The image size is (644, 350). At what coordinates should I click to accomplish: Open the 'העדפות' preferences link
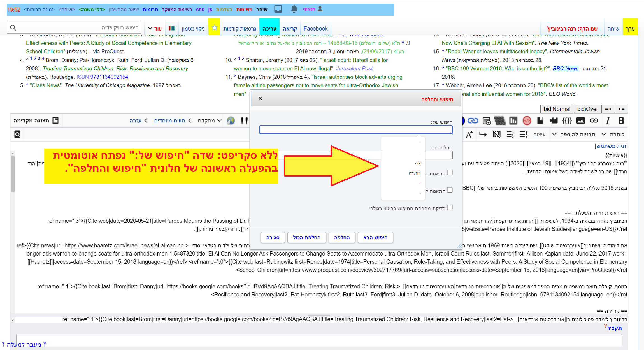(224, 10)
